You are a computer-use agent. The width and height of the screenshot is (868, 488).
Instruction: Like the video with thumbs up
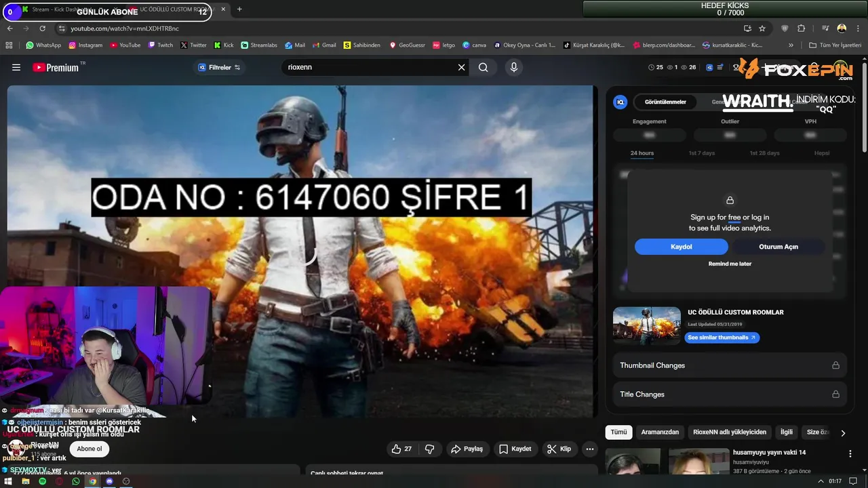[x=401, y=449]
